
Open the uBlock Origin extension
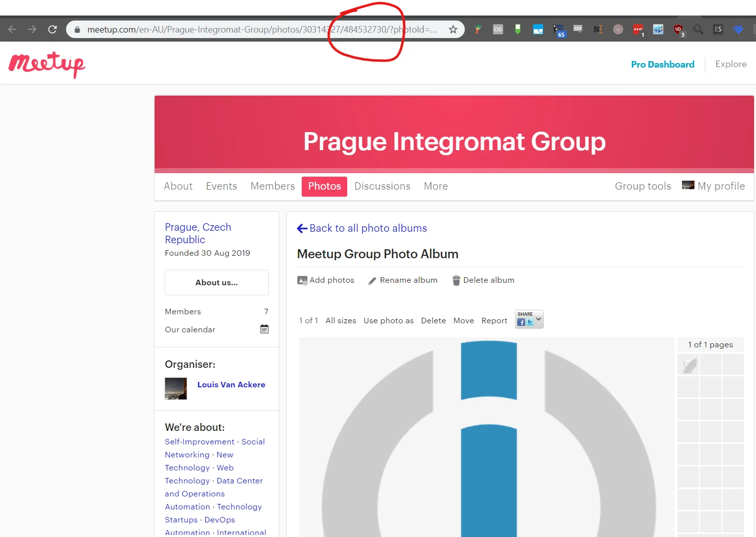coord(678,30)
